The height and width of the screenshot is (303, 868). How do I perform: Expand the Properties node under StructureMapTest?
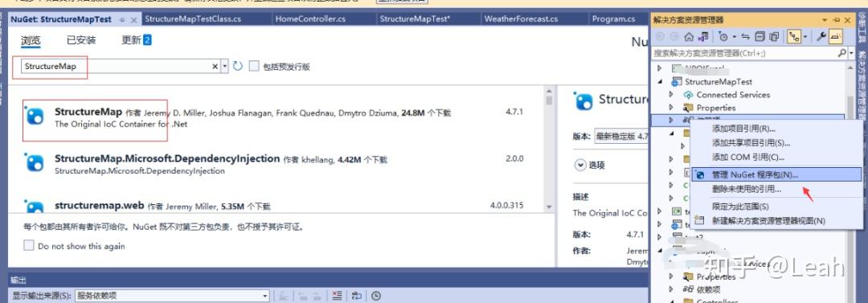point(672,108)
